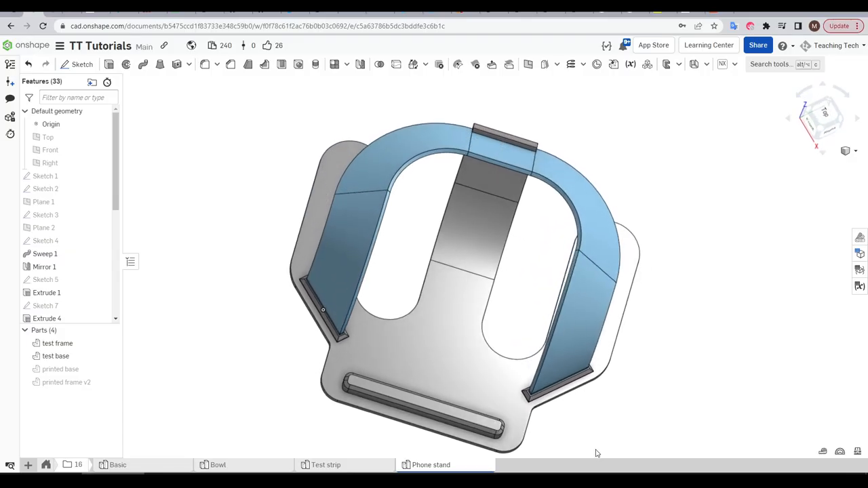Select the Extrude tool
The image size is (868, 488).
[x=109, y=64]
